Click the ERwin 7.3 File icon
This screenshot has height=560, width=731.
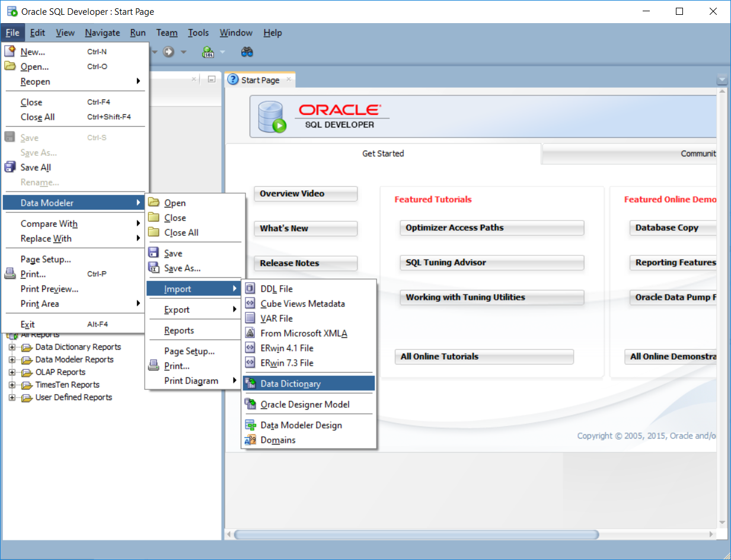250,363
